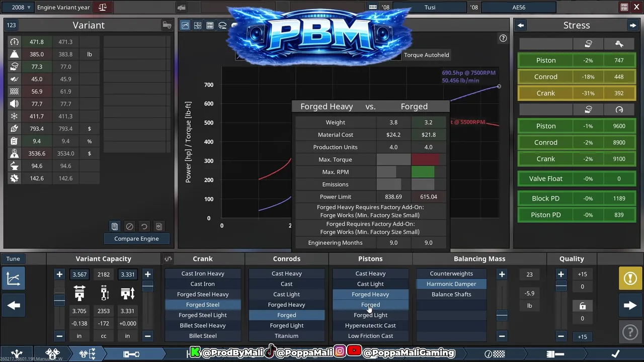Click Compare Engine button
Screen dimensions: 644x362
click(x=136, y=239)
